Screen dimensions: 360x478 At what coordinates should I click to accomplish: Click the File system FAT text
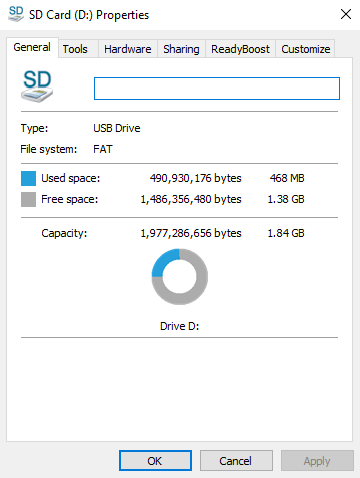point(103,149)
